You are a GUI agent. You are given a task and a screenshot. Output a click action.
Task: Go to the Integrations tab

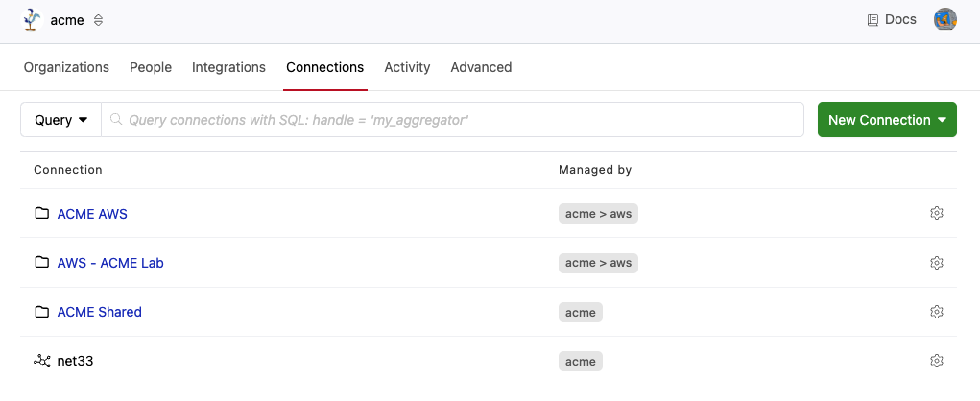pyautogui.click(x=228, y=67)
